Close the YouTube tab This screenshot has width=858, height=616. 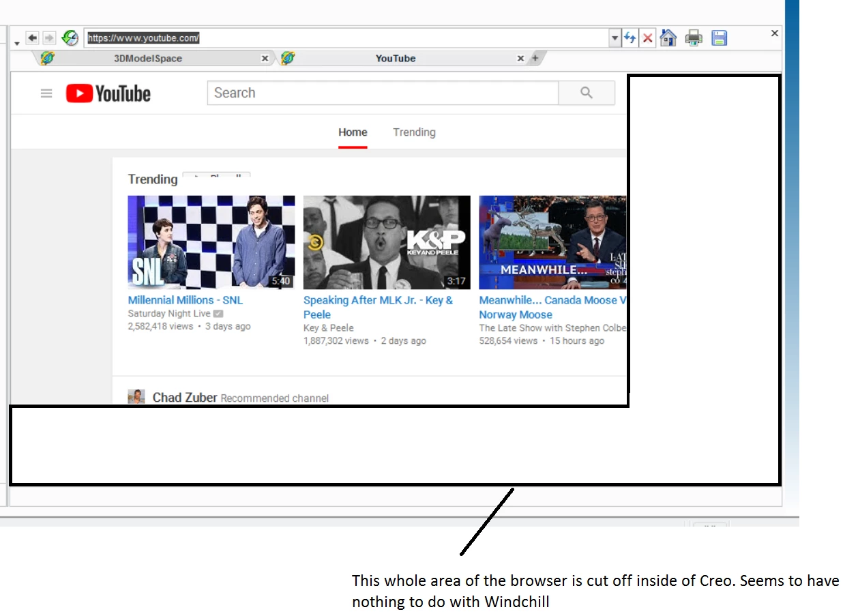pyautogui.click(x=520, y=59)
